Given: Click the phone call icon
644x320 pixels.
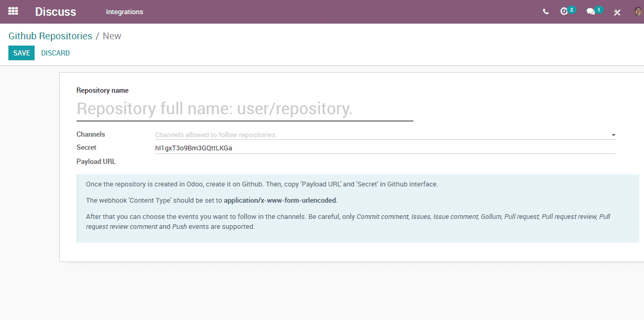Looking at the screenshot, I should coord(545,12).
